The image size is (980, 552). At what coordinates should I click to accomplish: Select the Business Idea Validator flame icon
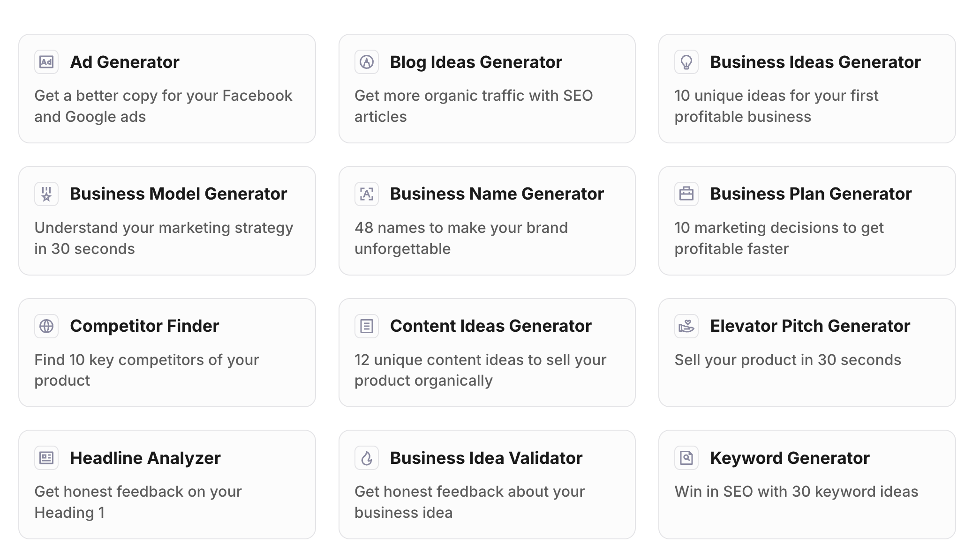coord(366,458)
